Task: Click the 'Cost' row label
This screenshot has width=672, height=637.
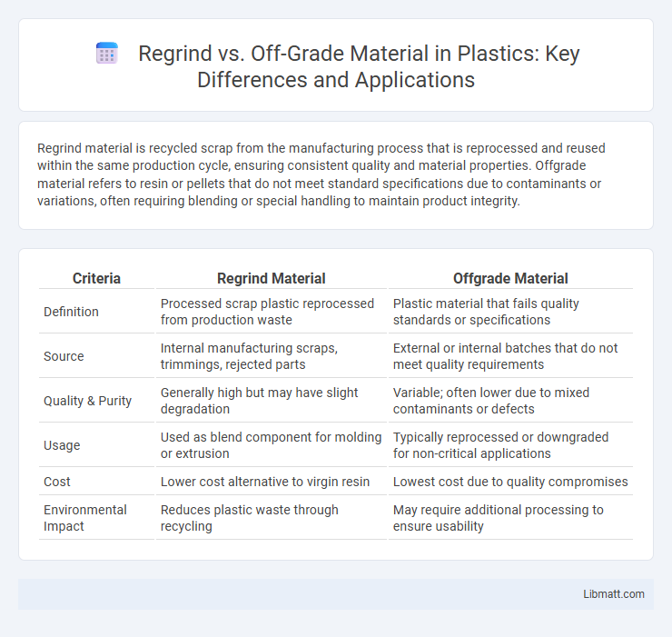Action: [x=56, y=482]
